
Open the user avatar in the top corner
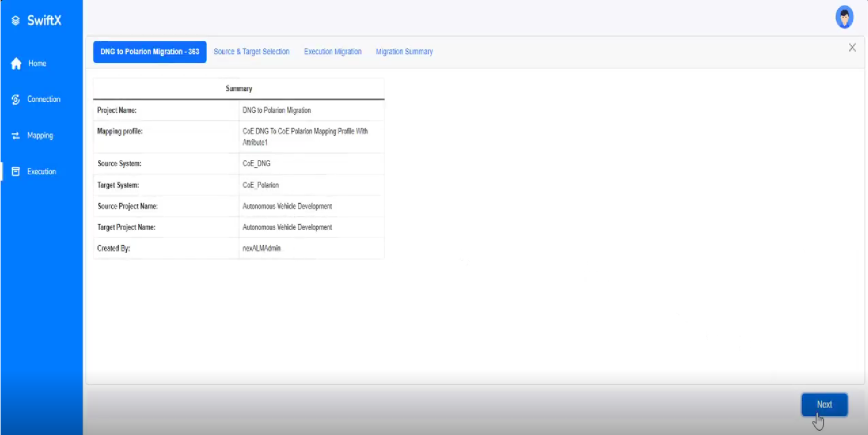[844, 16]
